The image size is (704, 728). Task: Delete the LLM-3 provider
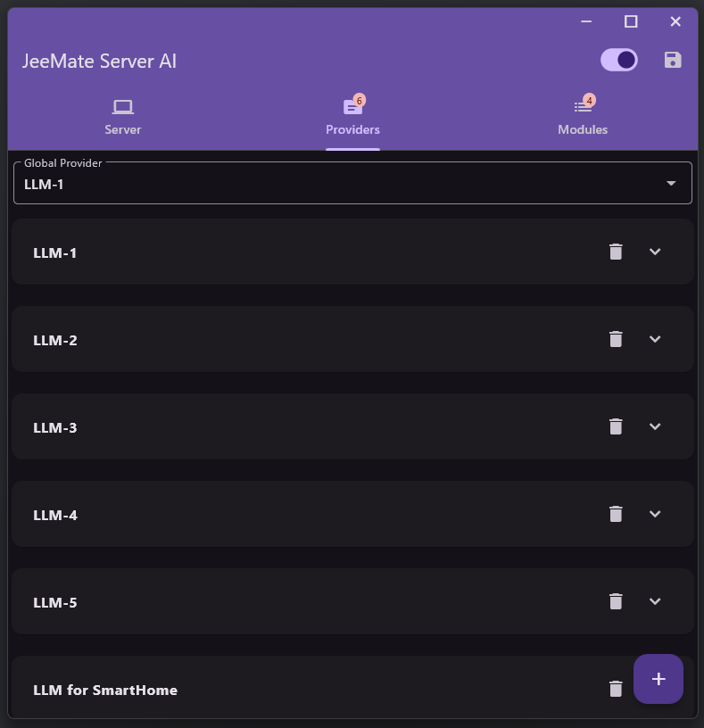click(x=616, y=426)
